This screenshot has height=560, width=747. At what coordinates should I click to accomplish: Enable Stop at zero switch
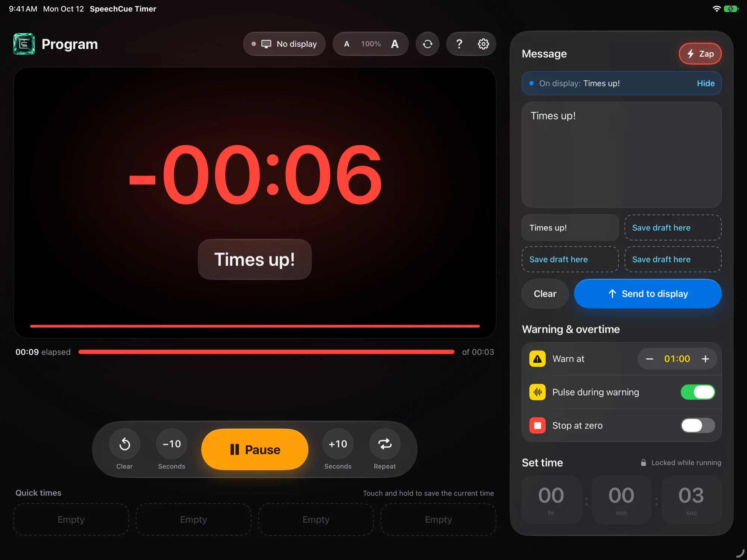(698, 426)
